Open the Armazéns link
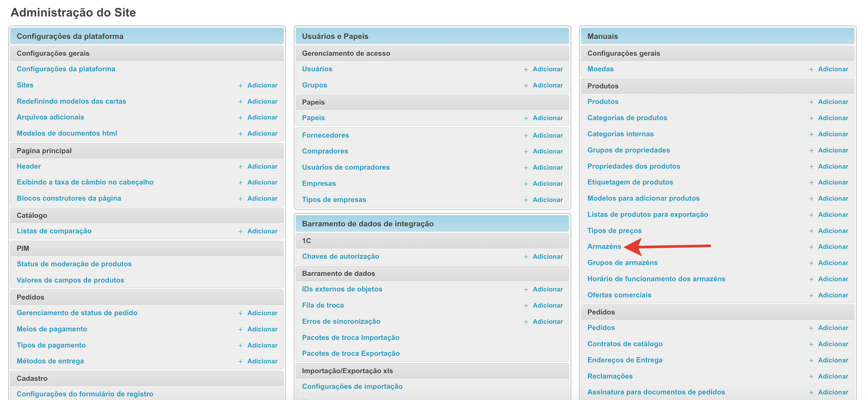 604,247
